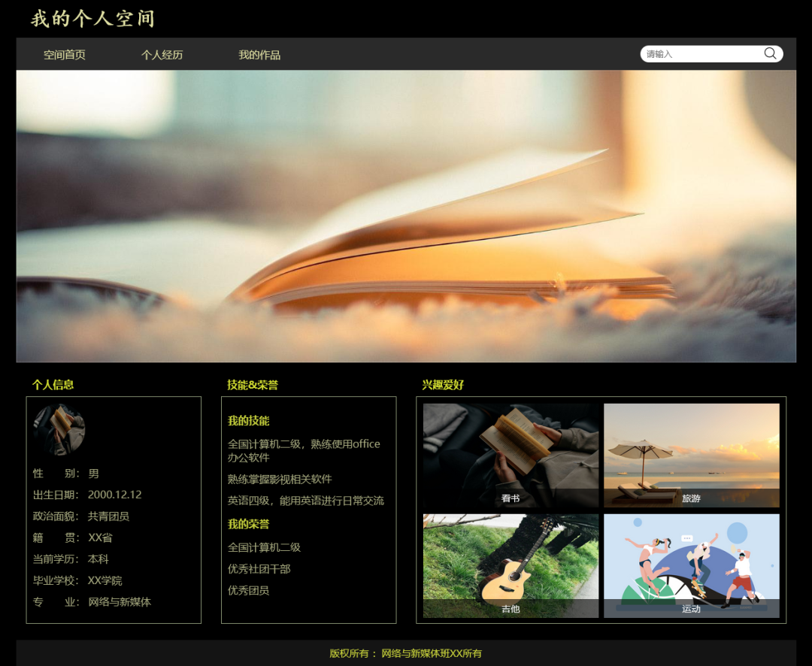
Task: Open the 旅游 beach thumbnail
Action: (691, 455)
